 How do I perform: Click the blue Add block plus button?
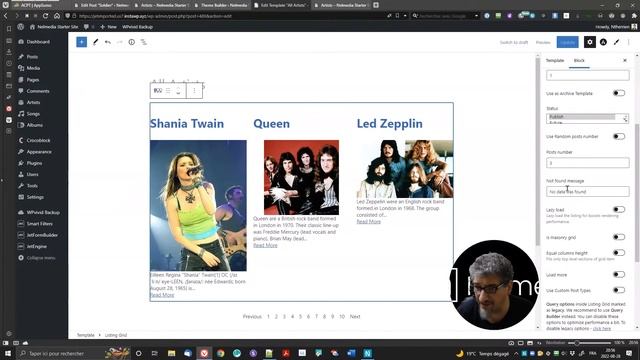pyautogui.click(x=81, y=42)
